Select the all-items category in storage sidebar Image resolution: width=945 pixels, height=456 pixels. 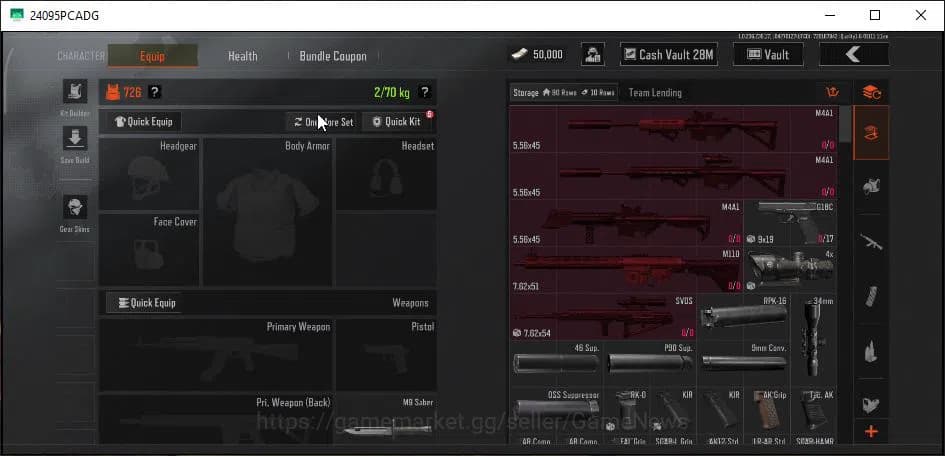pos(871,133)
